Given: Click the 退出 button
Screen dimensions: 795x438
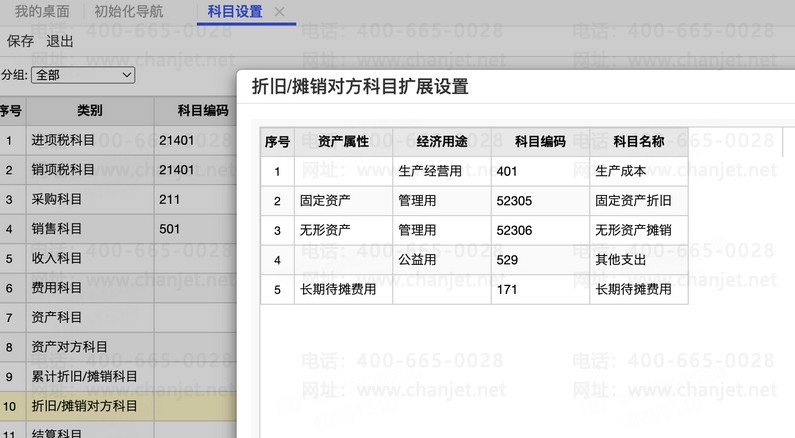Looking at the screenshot, I should click(x=60, y=41).
